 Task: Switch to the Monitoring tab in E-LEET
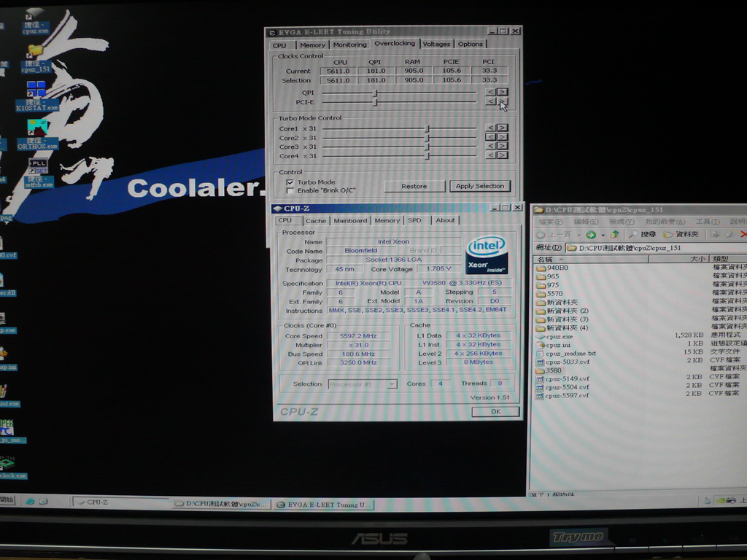pos(349,44)
